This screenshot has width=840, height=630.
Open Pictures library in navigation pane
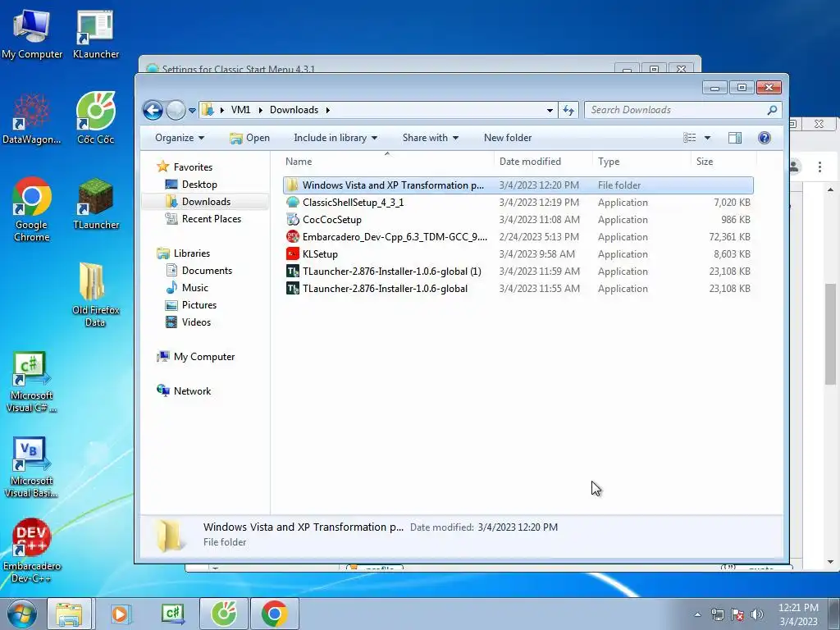click(x=191, y=305)
